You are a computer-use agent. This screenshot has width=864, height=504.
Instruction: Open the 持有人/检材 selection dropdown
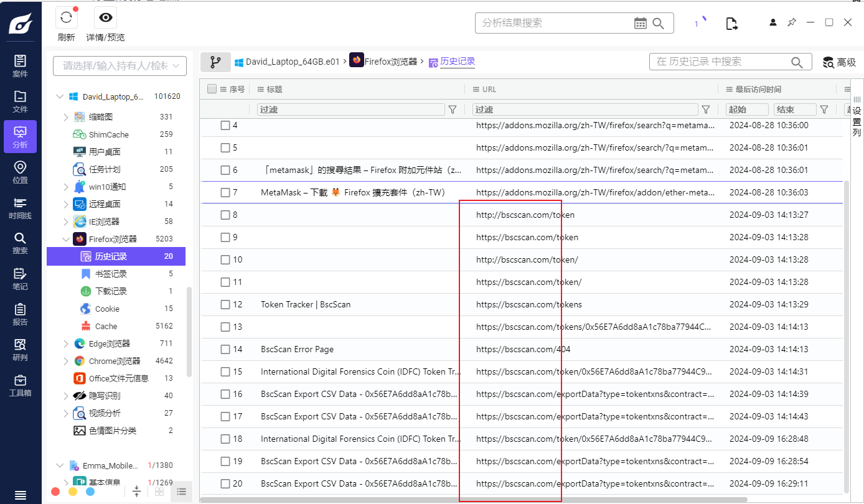click(x=120, y=65)
